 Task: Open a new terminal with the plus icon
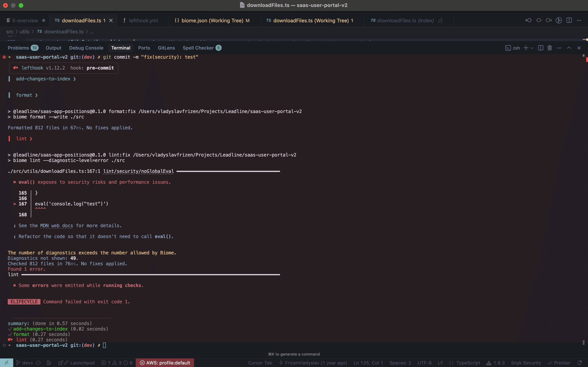pos(526,48)
